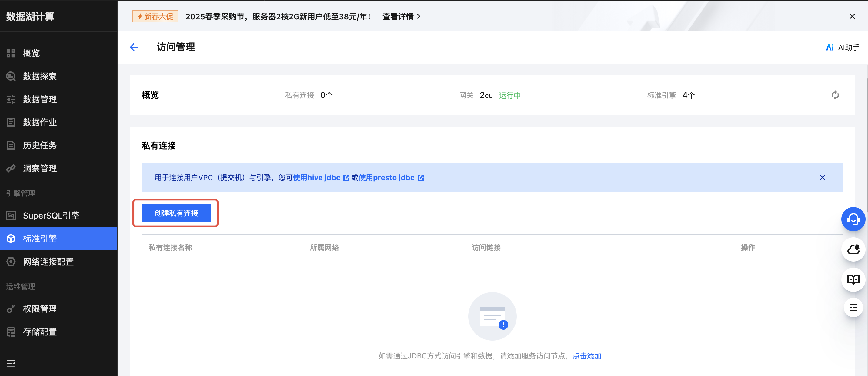The height and width of the screenshot is (376, 868).
Task: Dismiss the blue VPC info notice
Action: pos(822,177)
